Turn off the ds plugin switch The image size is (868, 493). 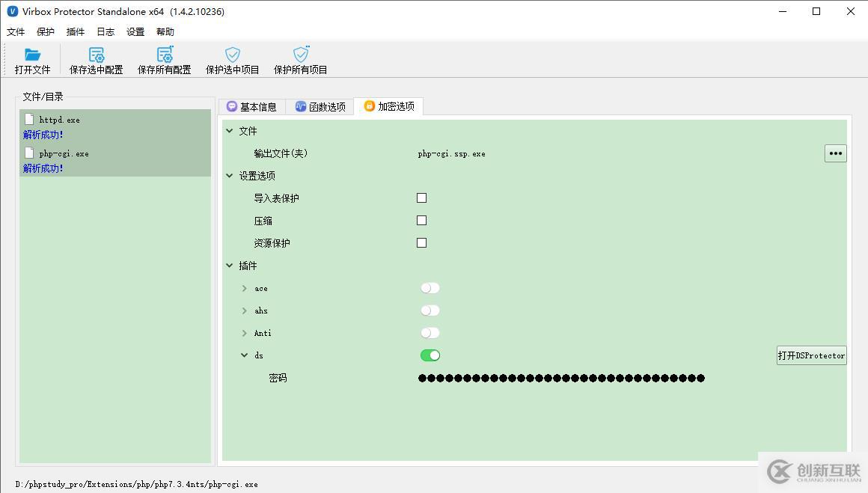430,355
